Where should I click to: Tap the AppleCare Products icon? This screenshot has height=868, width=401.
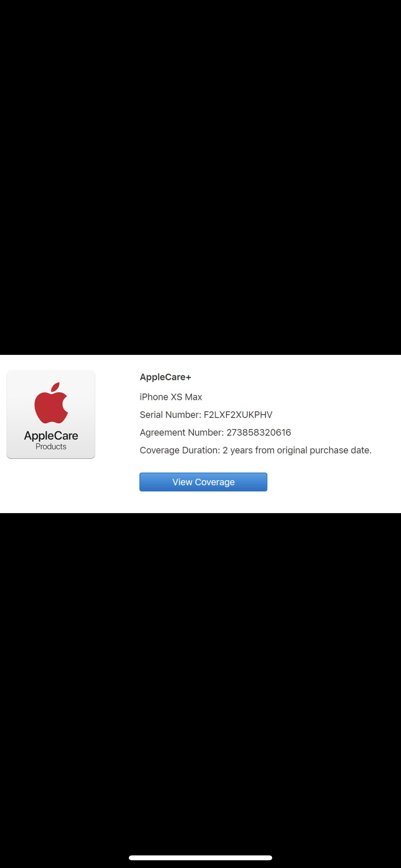click(x=51, y=414)
